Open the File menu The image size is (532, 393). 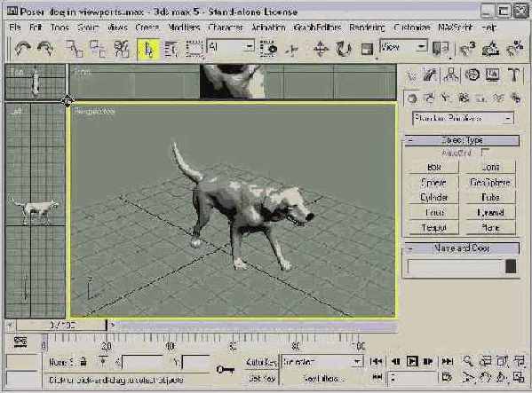click(x=14, y=28)
